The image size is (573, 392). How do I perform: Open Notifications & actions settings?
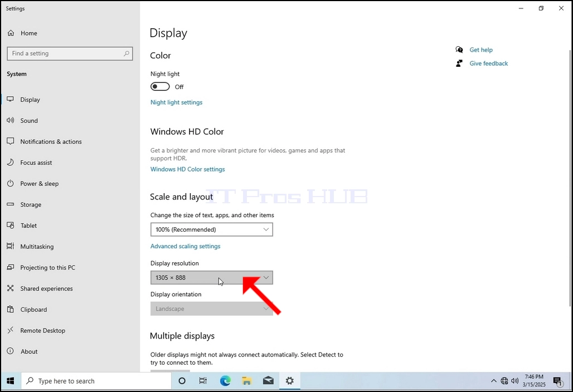point(70,141)
